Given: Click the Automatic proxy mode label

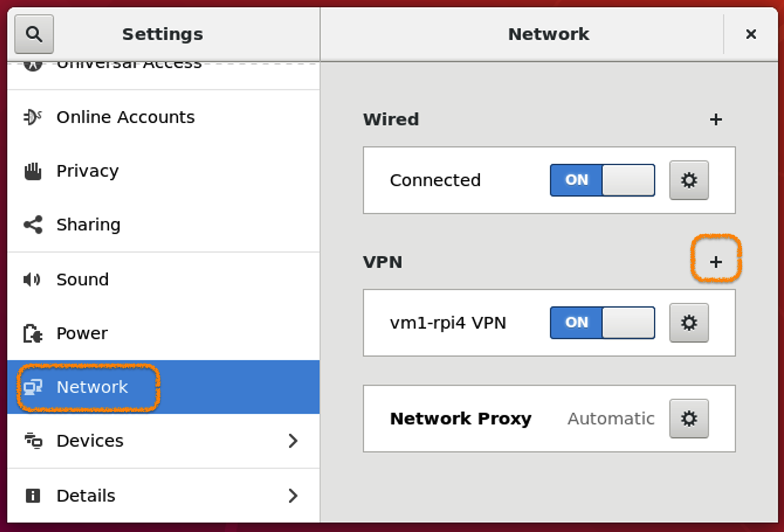Looking at the screenshot, I should pos(611,419).
